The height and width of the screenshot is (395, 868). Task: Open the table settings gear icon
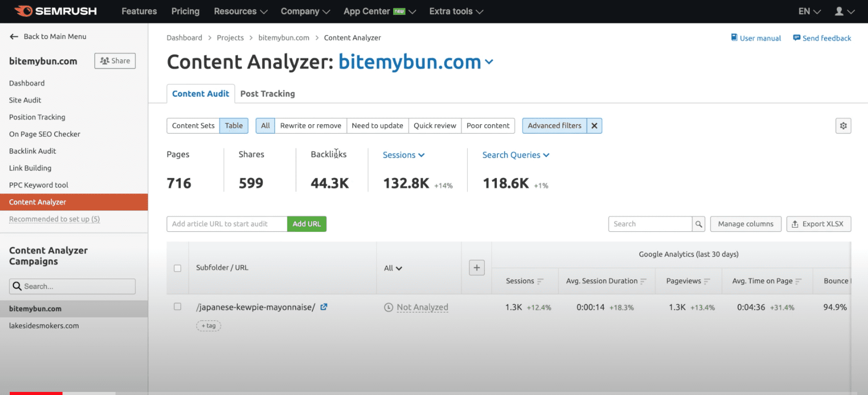pos(843,126)
